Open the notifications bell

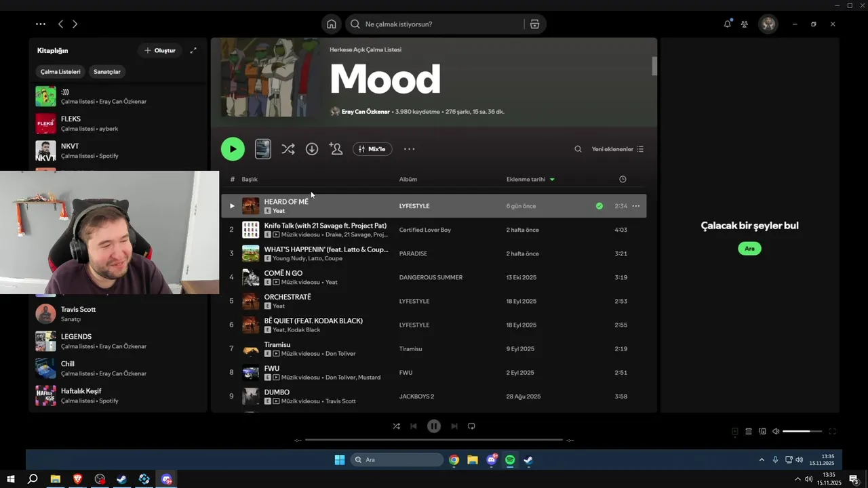click(x=727, y=24)
